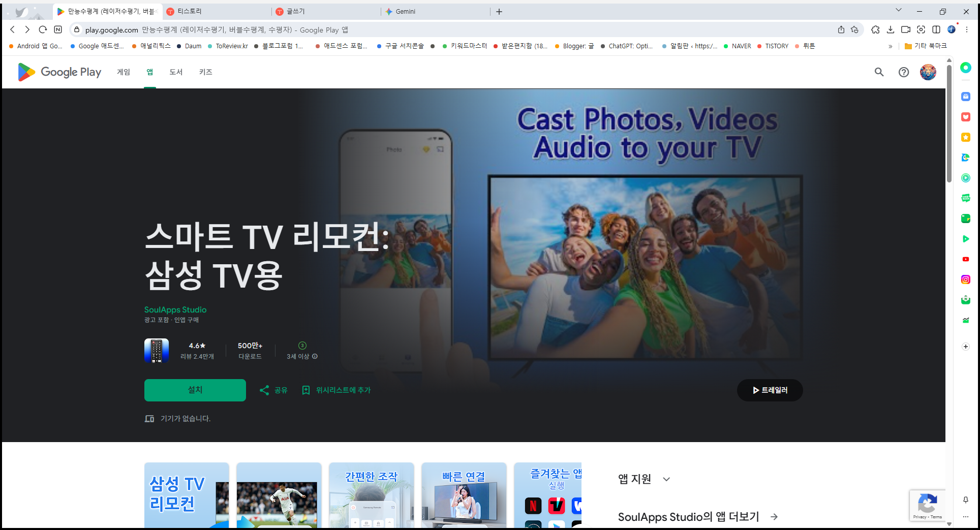The height and width of the screenshot is (530, 980).
Task: Switch to the 티스토리 tab
Action: (x=203, y=11)
